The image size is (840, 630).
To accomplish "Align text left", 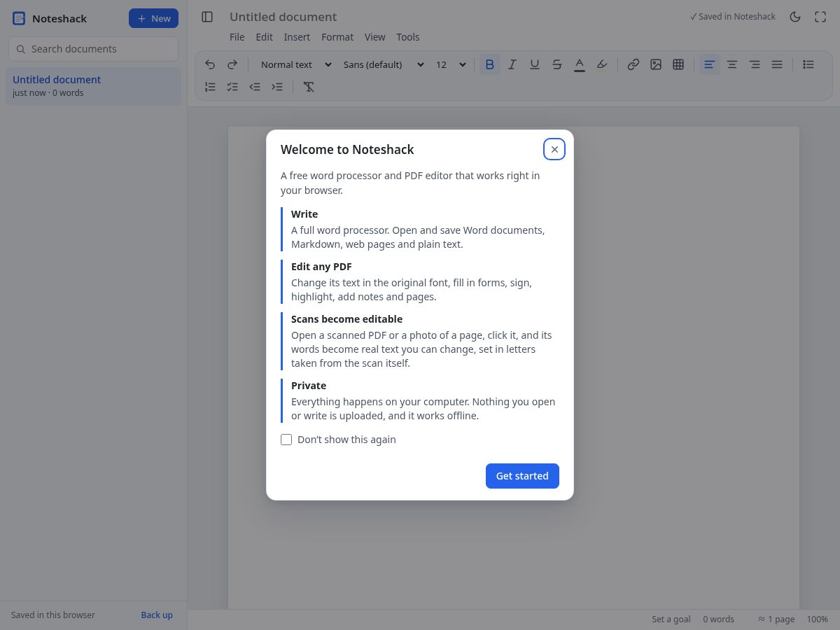I will point(710,64).
